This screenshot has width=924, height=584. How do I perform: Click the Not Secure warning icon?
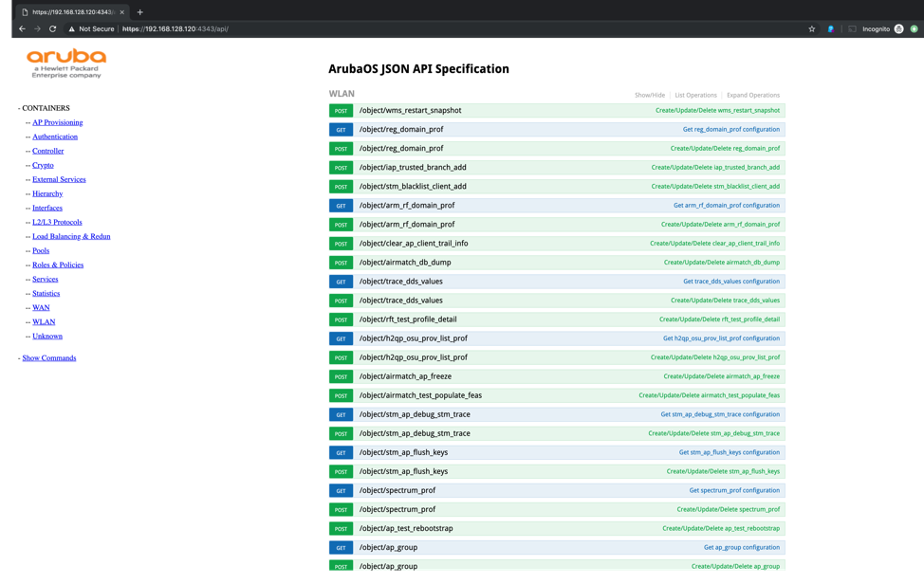[x=72, y=29]
